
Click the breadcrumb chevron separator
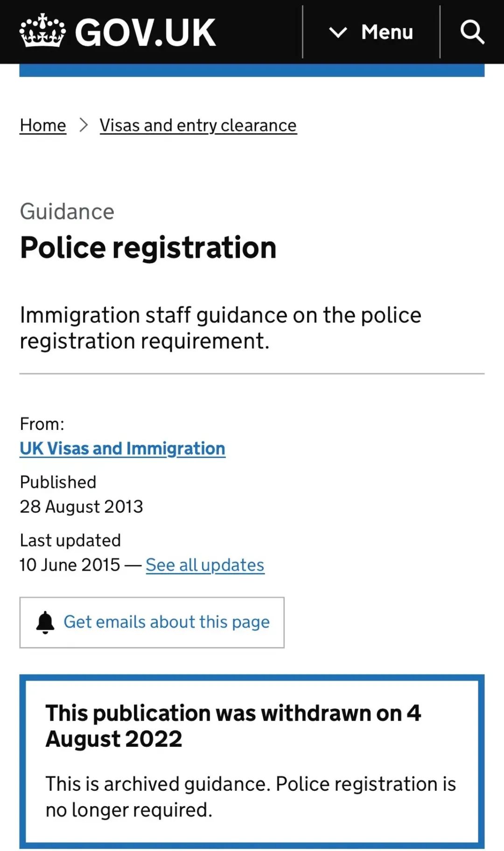coord(84,125)
